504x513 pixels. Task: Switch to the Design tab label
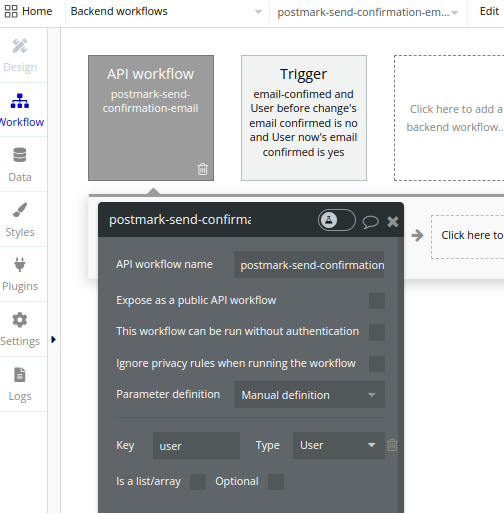20,67
